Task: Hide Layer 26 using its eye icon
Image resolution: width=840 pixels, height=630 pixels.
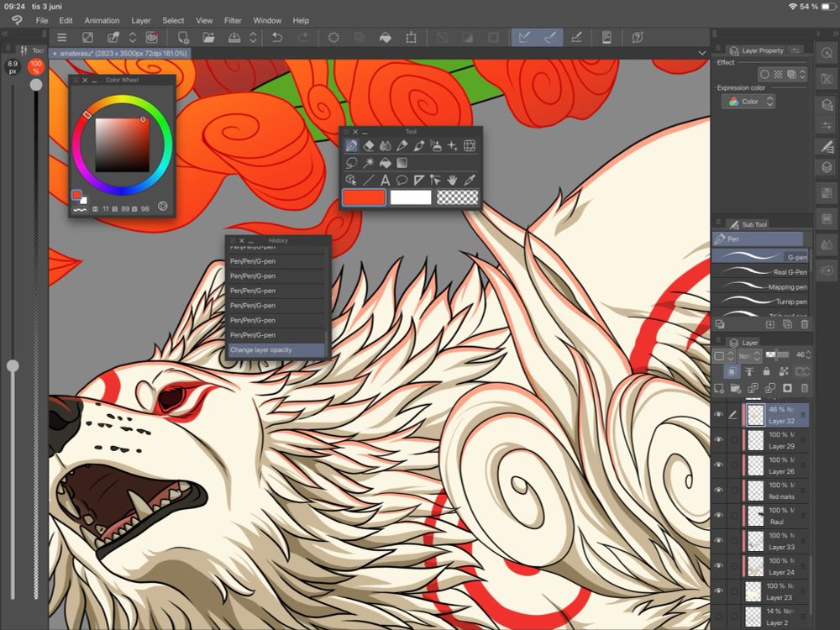Action: coord(718,465)
